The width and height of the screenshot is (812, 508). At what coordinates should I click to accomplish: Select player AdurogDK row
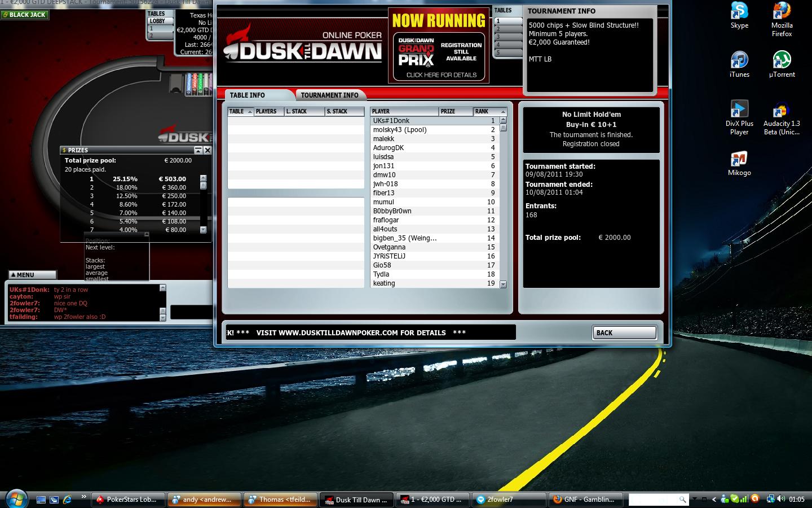point(435,148)
